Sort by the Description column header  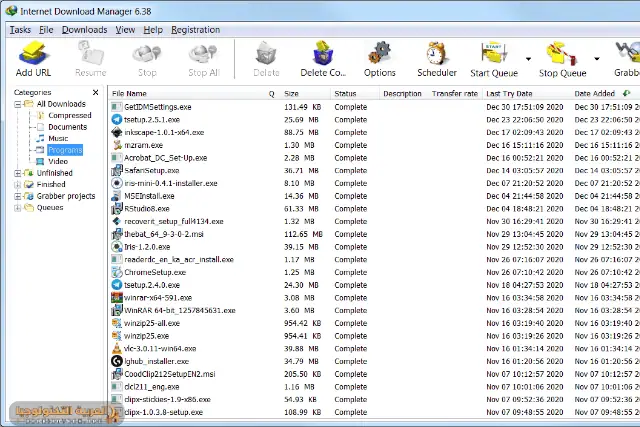tap(402, 93)
